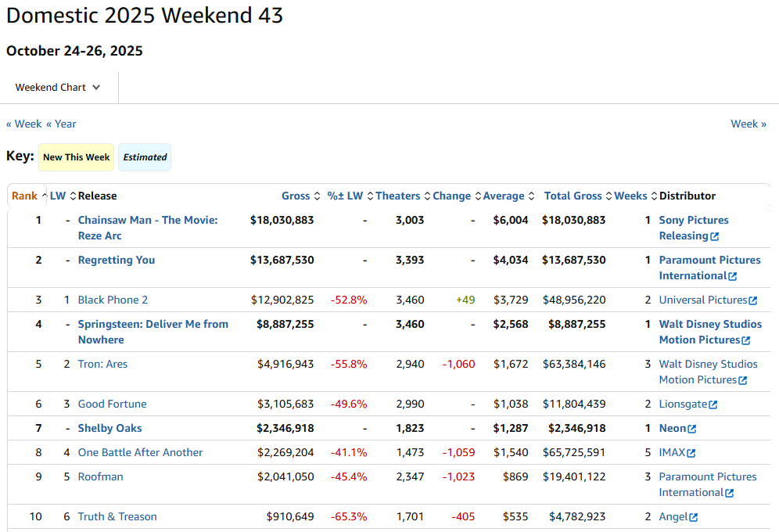Click external link icon next to IMAX

(x=691, y=453)
